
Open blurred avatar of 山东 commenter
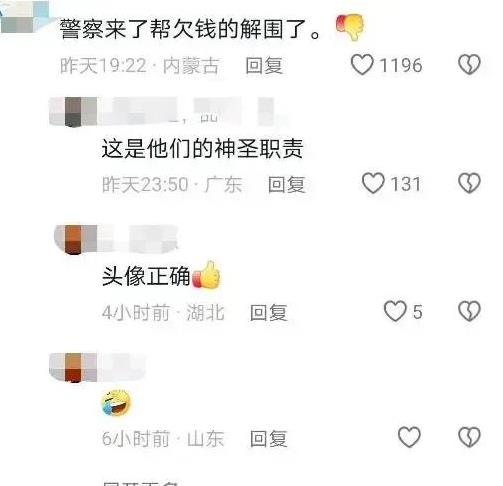pos(73,367)
